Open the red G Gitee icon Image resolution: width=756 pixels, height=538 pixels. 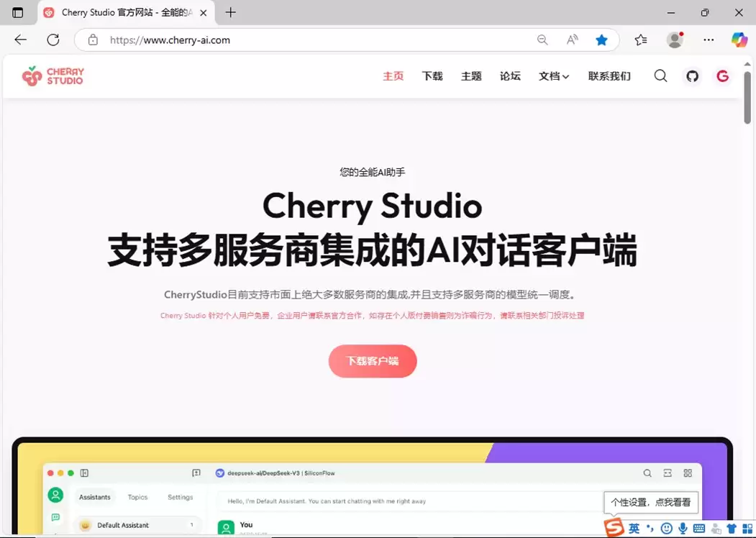(x=722, y=76)
